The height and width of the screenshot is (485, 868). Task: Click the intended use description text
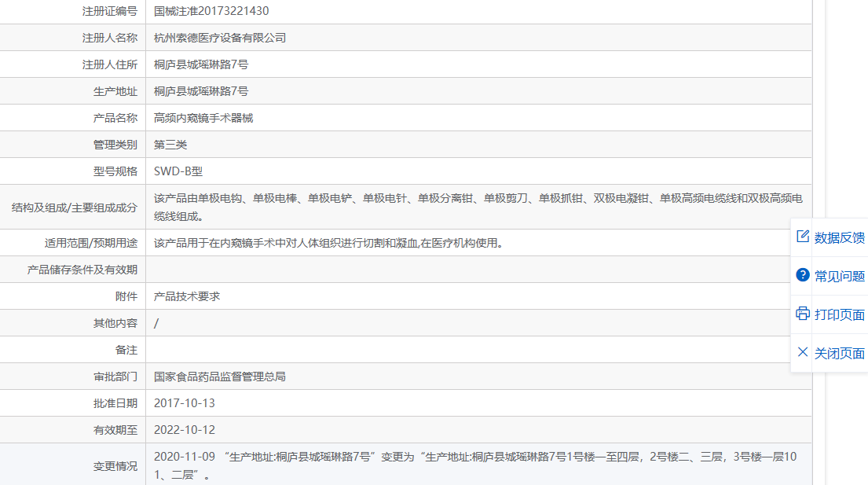click(328, 243)
